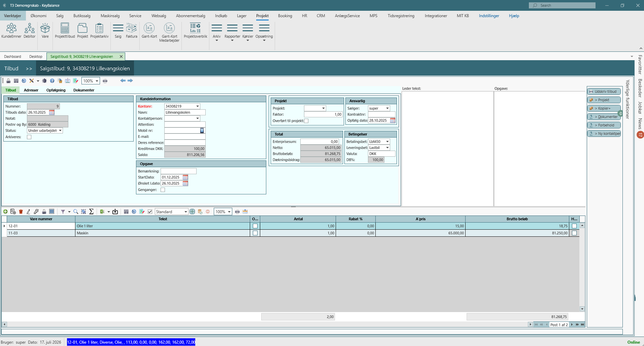Screen dimensions: 644x346
Task: Open the Faktura ribbon icon
Action: (x=131, y=31)
